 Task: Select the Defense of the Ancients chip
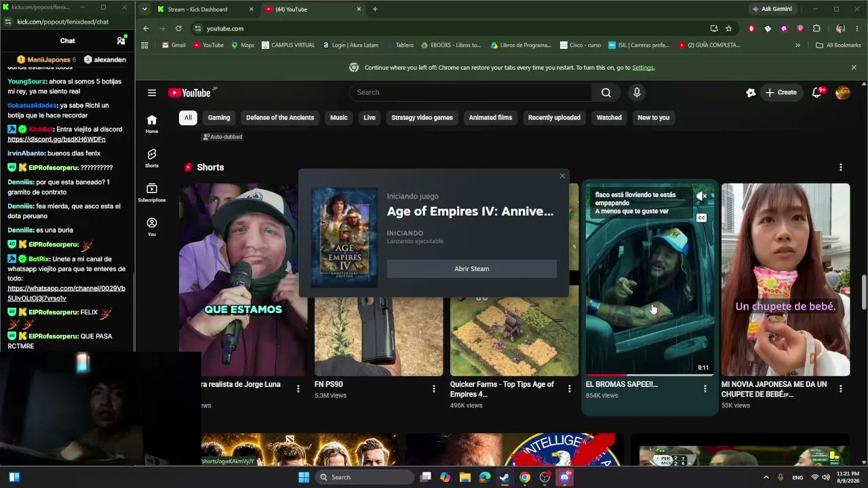[x=280, y=118]
